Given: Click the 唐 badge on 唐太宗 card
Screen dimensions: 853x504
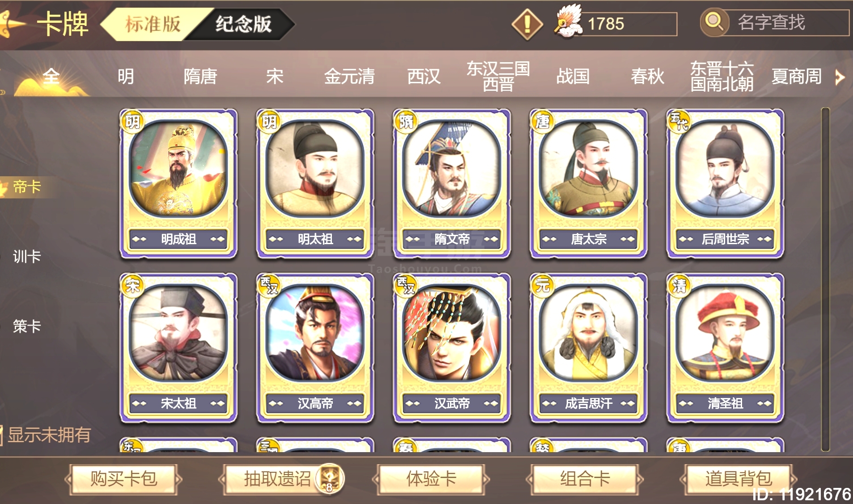Looking at the screenshot, I should pos(542,121).
